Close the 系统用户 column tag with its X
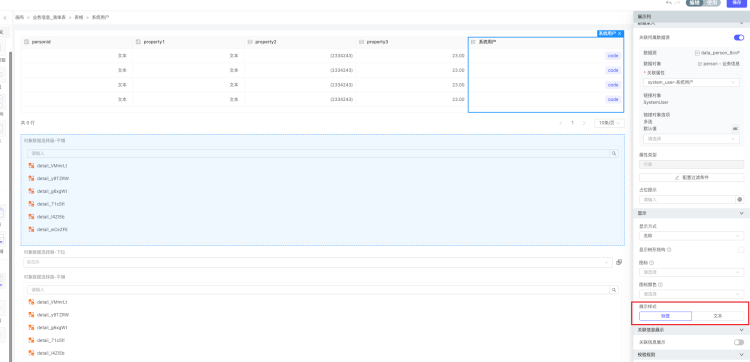 coord(620,33)
